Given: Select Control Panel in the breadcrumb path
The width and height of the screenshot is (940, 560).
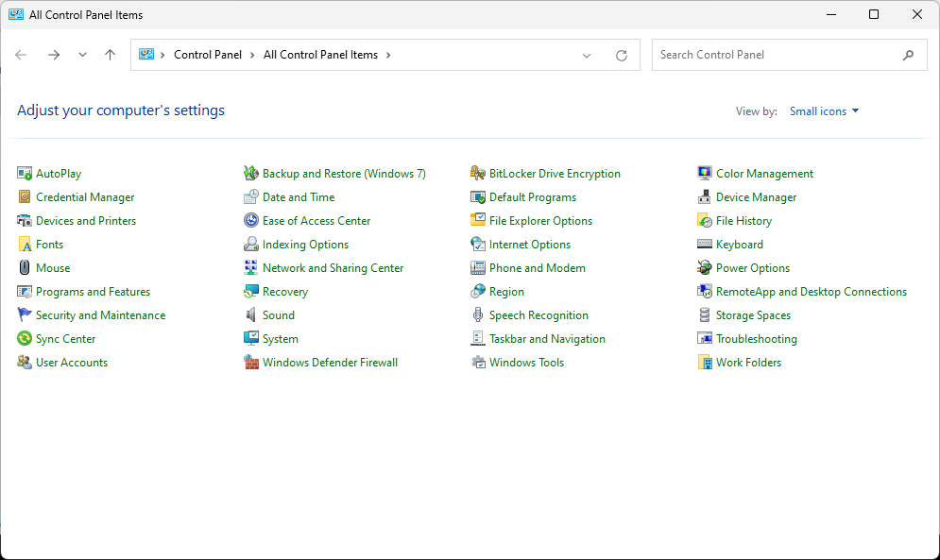Looking at the screenshot, I should click(x=208, y=55).
